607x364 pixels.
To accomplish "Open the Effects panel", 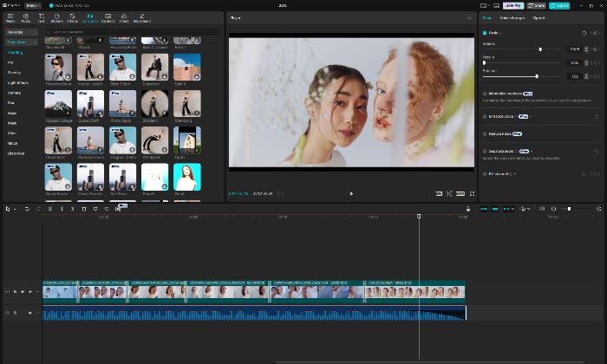I will [x=72, y=18].
